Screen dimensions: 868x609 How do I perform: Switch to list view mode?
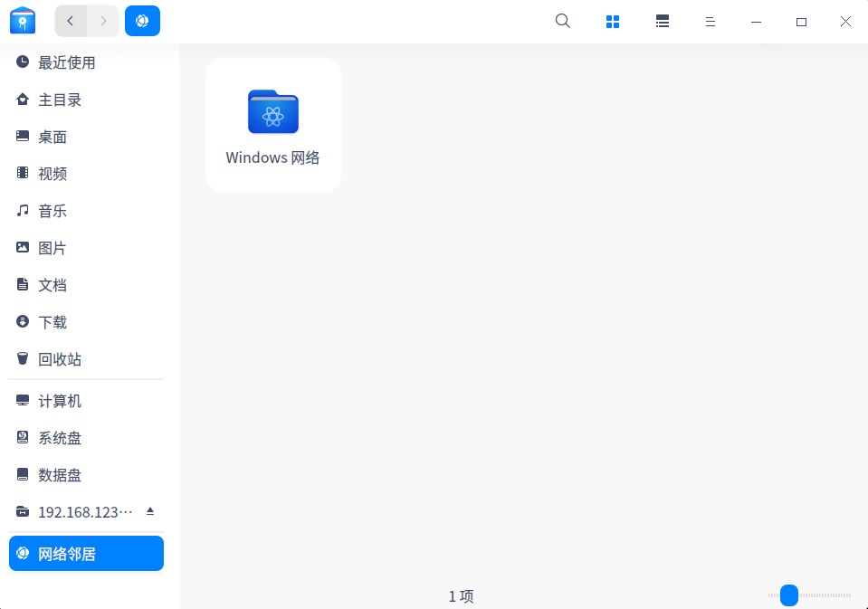pyautogui.click(x=663, y=21)
